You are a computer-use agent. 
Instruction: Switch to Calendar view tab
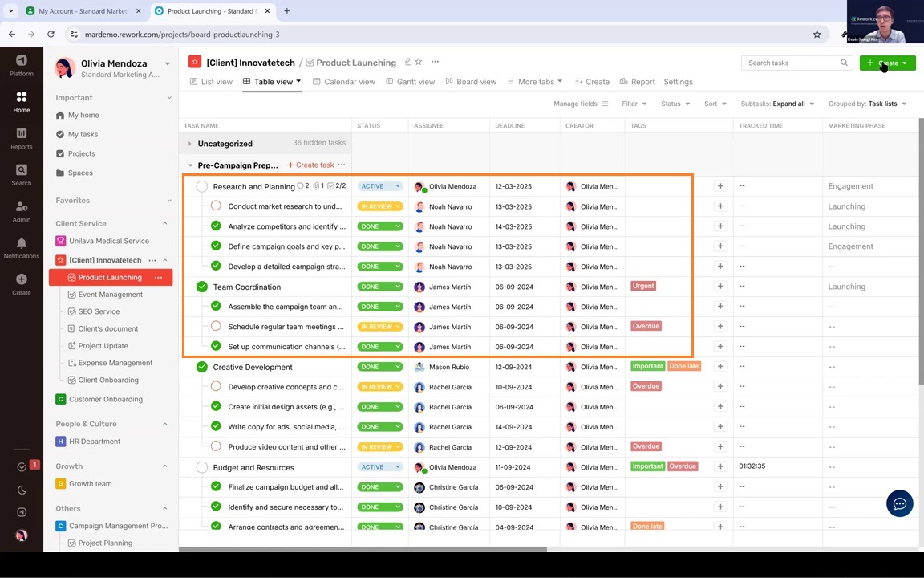tap(343, 81)
